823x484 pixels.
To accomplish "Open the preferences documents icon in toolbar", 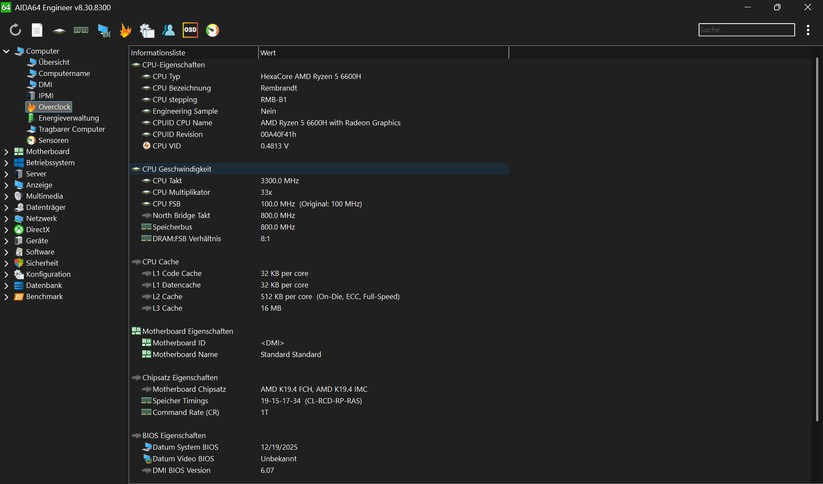I will [x=147, y=30].
